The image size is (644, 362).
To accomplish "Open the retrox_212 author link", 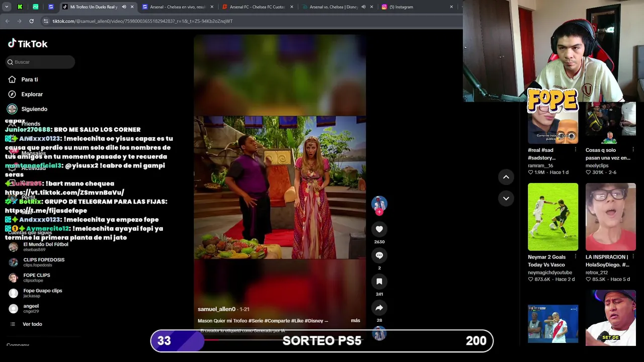I will click(597, 273).
